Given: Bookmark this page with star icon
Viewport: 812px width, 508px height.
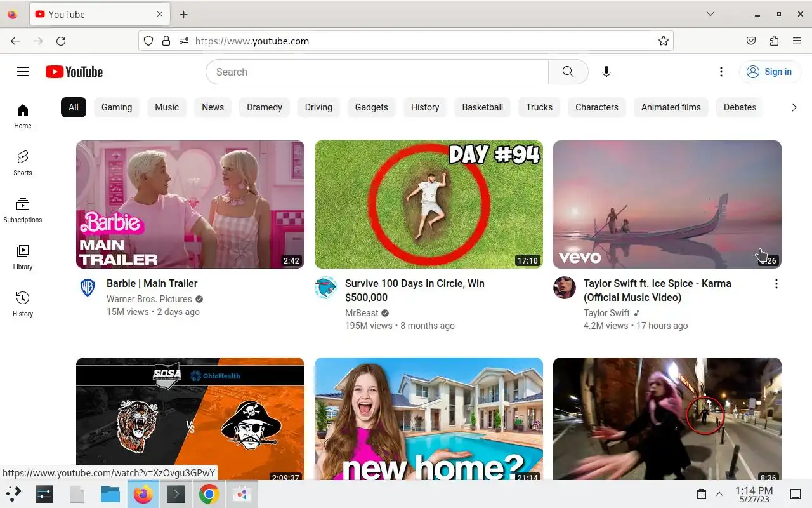Looking at the screenshot, I should tap(664, 41).
